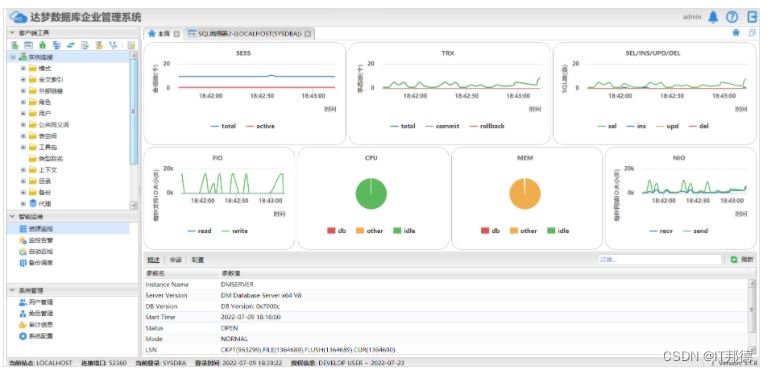Click the restore-windows icon beside home icon
The image size is (768, 372).
pos(752,33)
